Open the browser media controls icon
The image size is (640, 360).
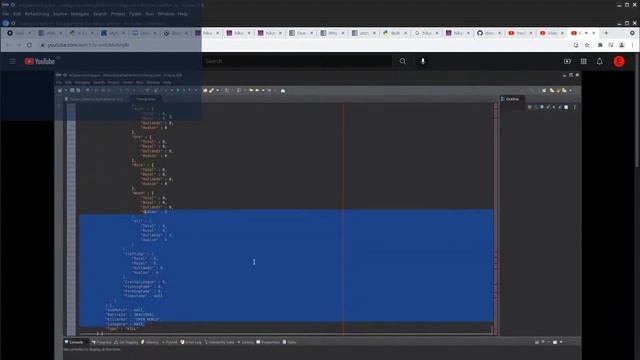click(x=611, y=45)
